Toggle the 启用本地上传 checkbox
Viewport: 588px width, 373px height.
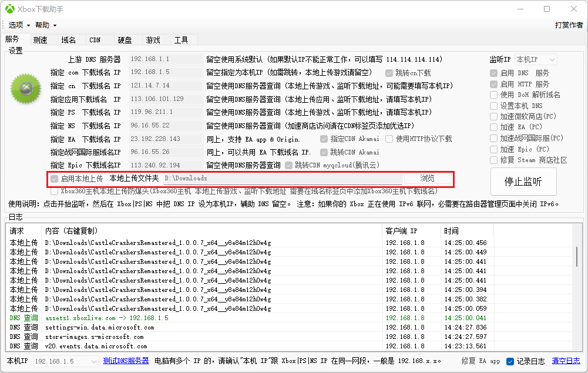coord(77,179)
